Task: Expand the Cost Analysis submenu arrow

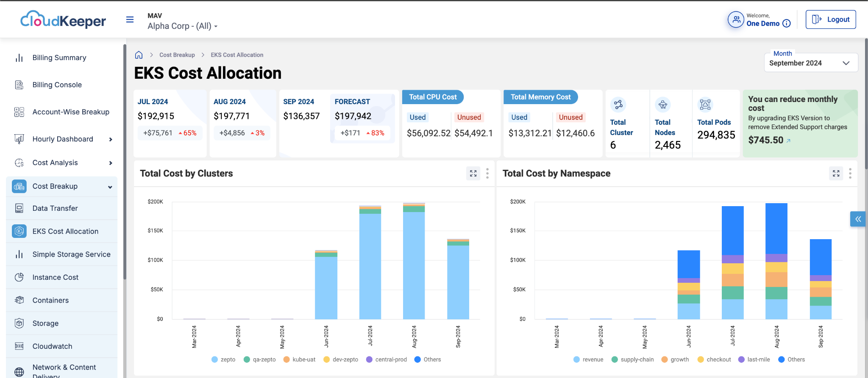Action: (111, 163)
